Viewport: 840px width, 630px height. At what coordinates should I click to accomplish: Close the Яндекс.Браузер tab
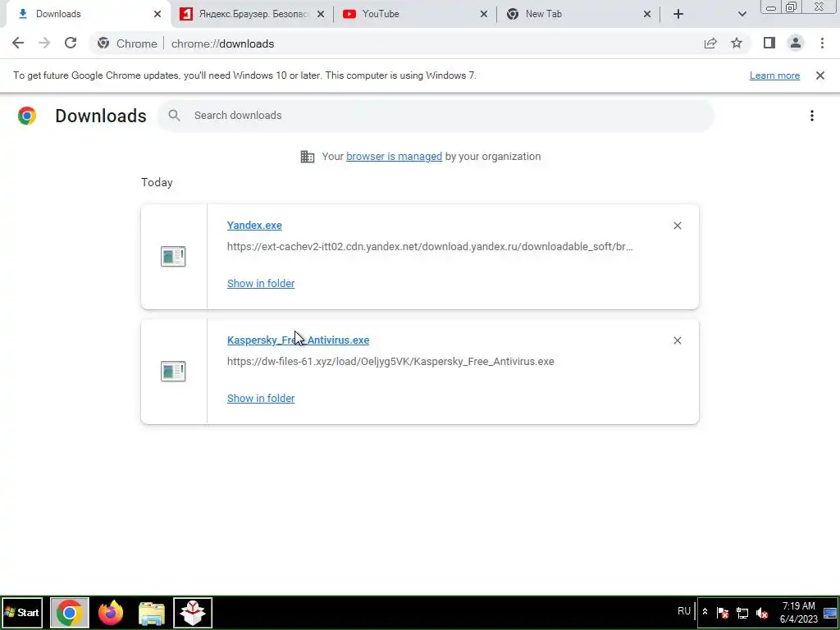pyautogui.click(x=321, y=14)
